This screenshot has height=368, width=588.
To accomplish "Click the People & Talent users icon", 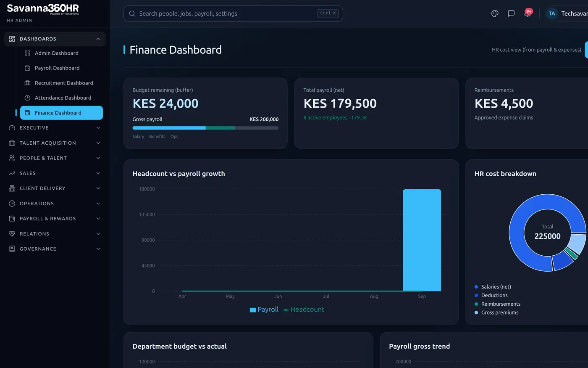I will [12, 158].
